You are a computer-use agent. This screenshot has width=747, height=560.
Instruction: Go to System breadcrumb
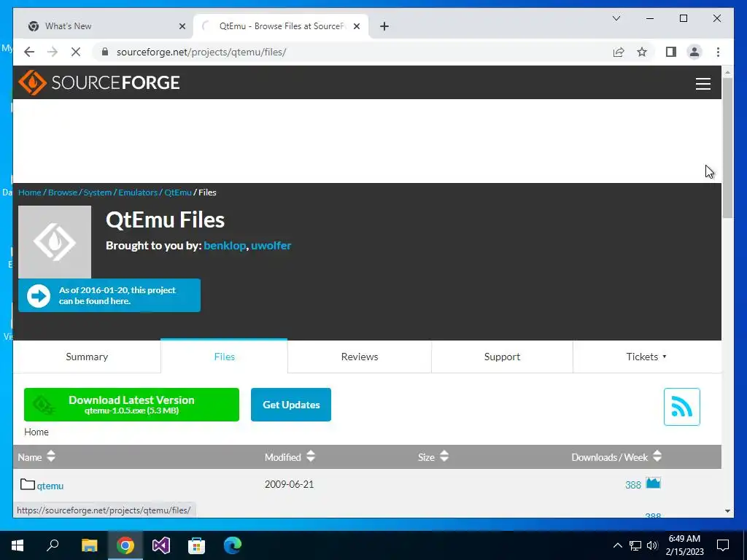(98, 192)
